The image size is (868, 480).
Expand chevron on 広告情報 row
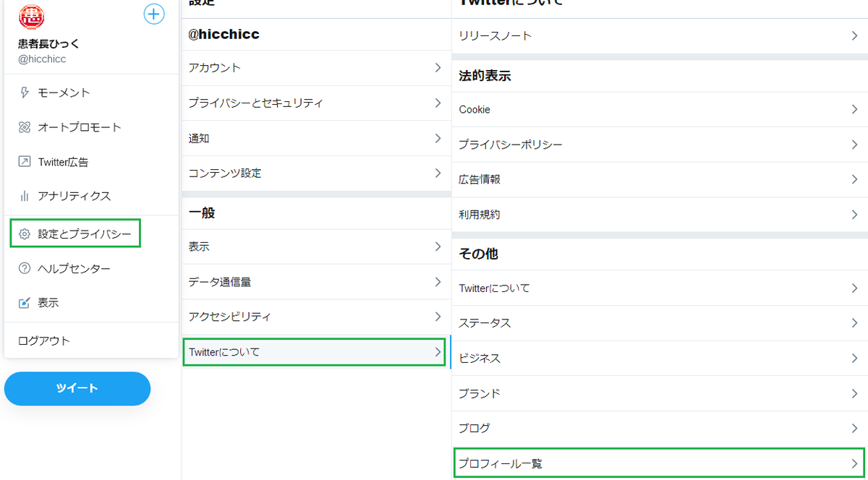point(854,179)
